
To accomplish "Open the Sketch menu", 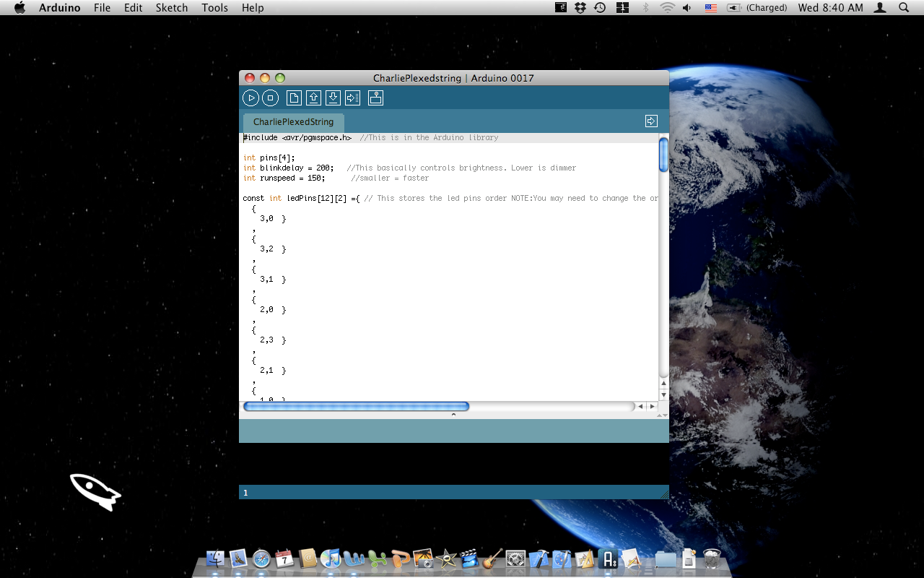I will [172, 8].
